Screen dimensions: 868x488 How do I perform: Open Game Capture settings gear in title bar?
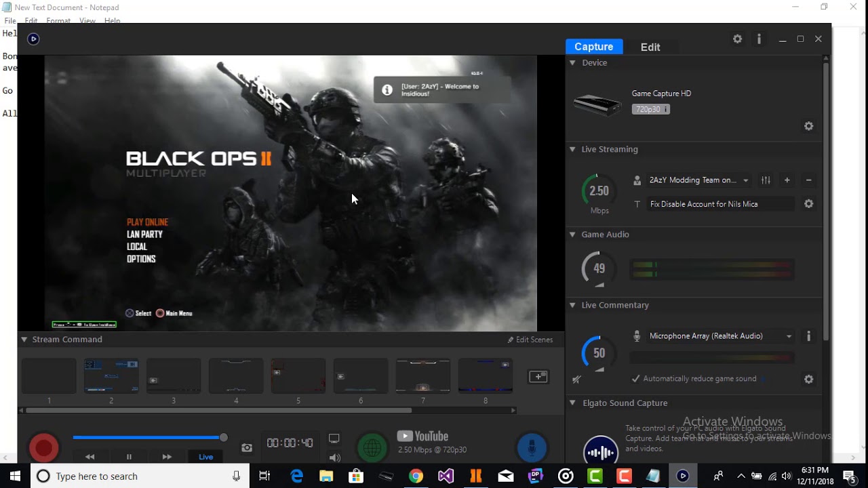click(x=738, y=39)
